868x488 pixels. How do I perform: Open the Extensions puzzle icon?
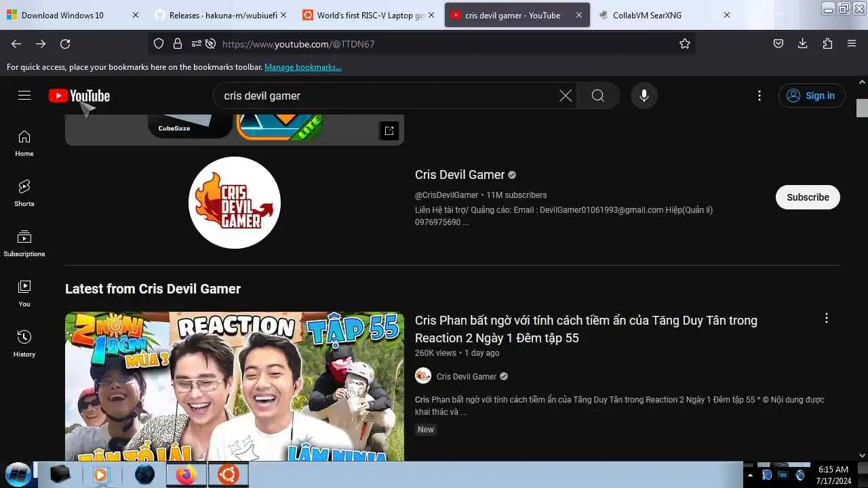827,43
